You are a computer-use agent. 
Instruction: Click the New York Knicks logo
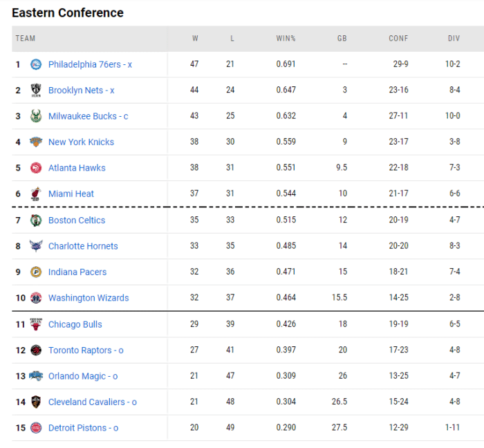point(36,142)
